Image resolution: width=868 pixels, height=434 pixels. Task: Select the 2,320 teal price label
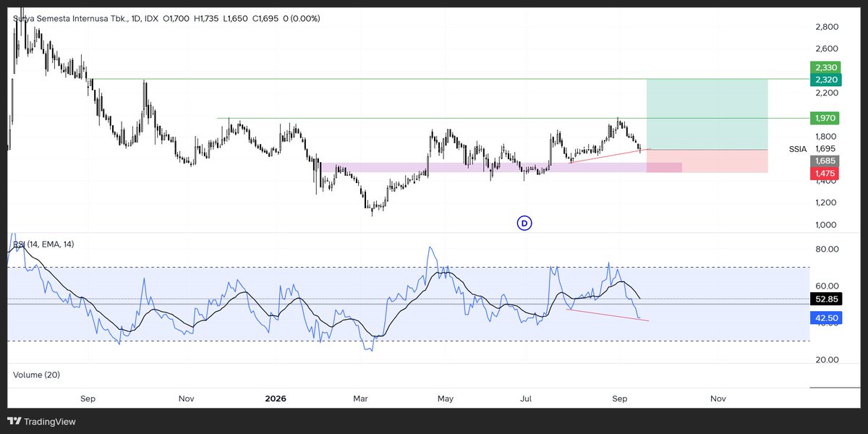pos(824,80)
